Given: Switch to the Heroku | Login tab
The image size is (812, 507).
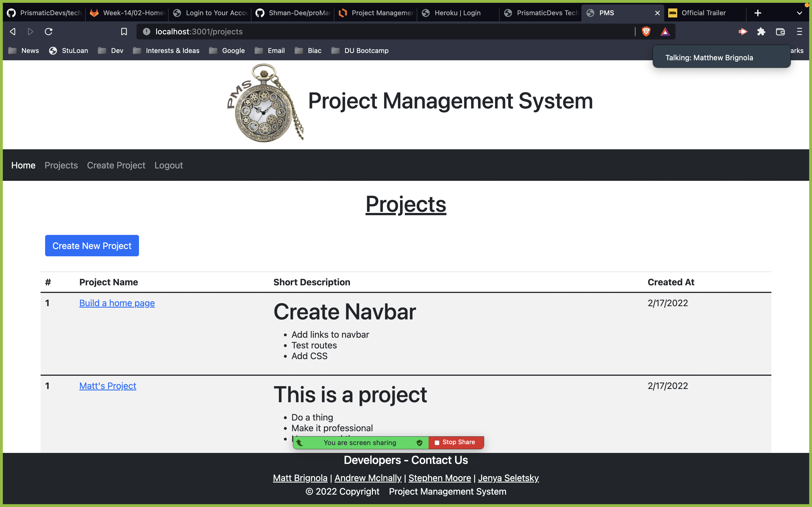Looking at the screenshot, I should tap(457, 13).
